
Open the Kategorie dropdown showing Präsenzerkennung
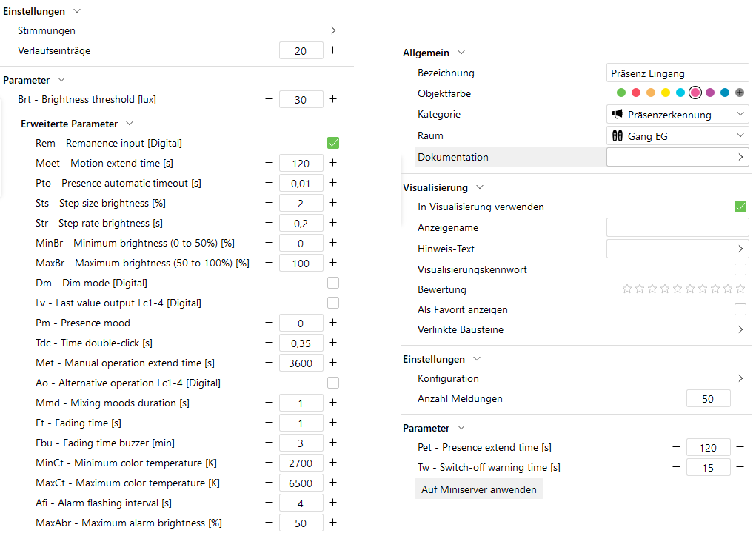click(677, 114)
